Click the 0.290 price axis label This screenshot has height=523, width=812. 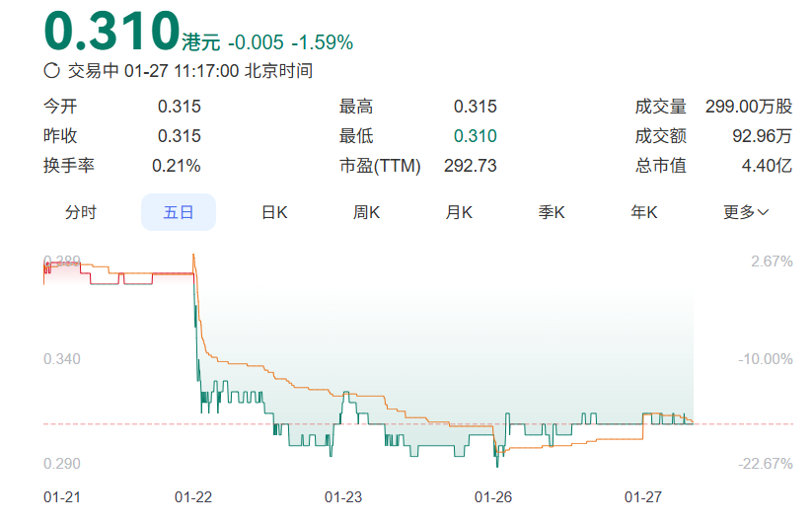click(62, 464)
